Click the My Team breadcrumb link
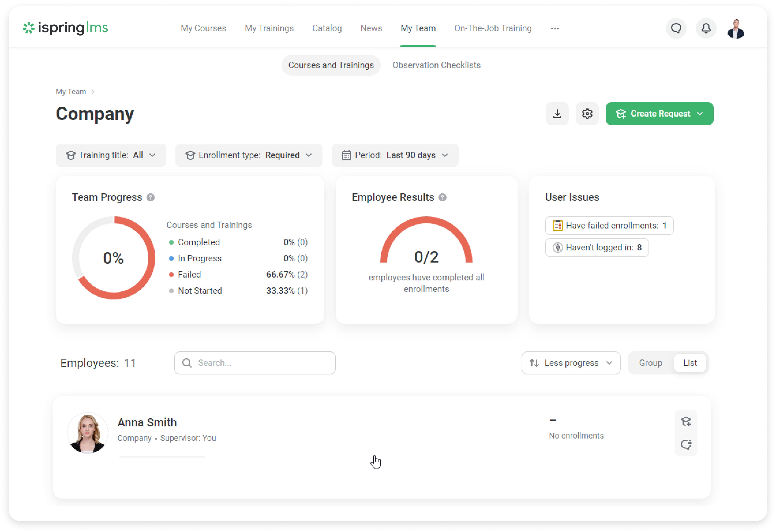Screen dimensions: 776x532 (x=71, y=92)
